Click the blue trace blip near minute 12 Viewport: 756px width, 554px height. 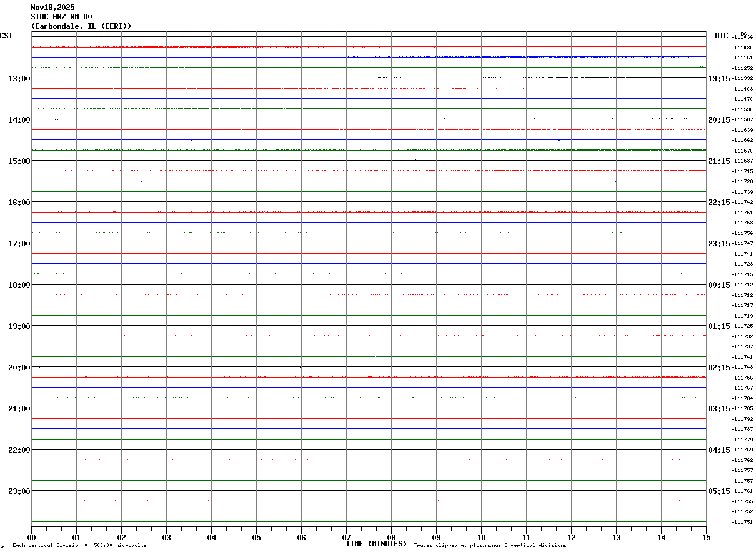556,140
